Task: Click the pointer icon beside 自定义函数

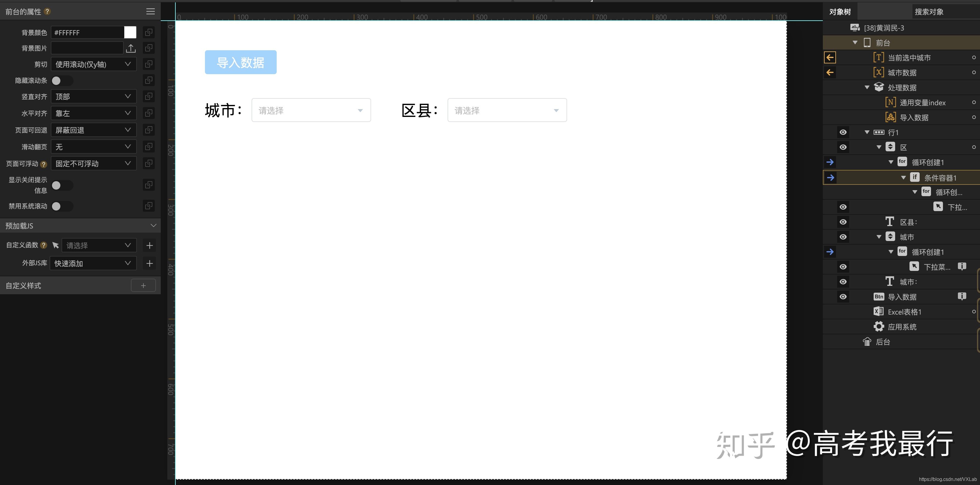Action: click(56, 245)
